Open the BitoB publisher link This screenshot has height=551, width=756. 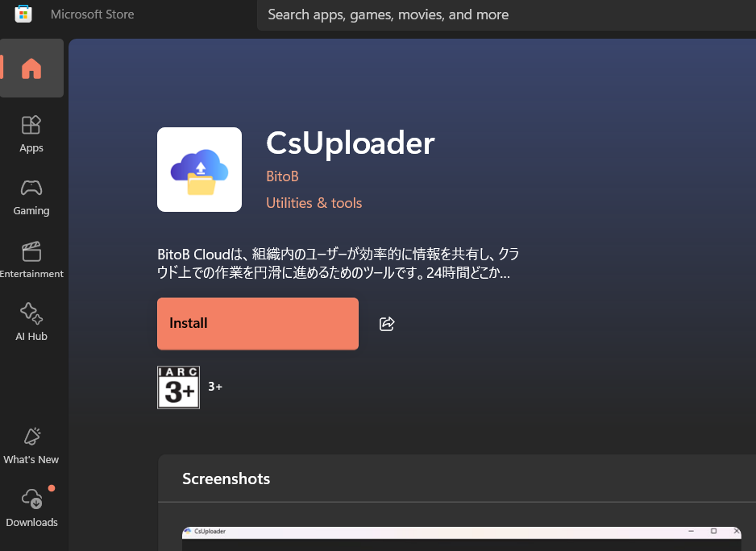click(x=282, y=176)
